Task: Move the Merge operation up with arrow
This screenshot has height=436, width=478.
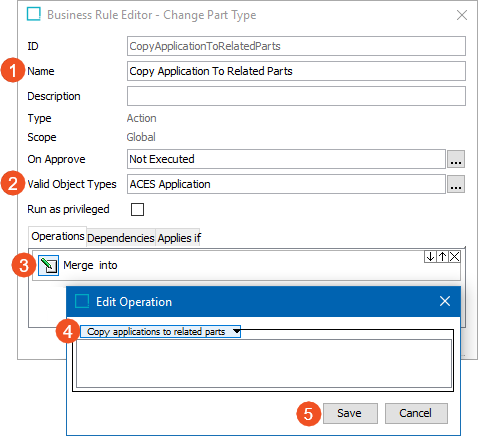Action: pyautogui.click(x=442, y=257)
